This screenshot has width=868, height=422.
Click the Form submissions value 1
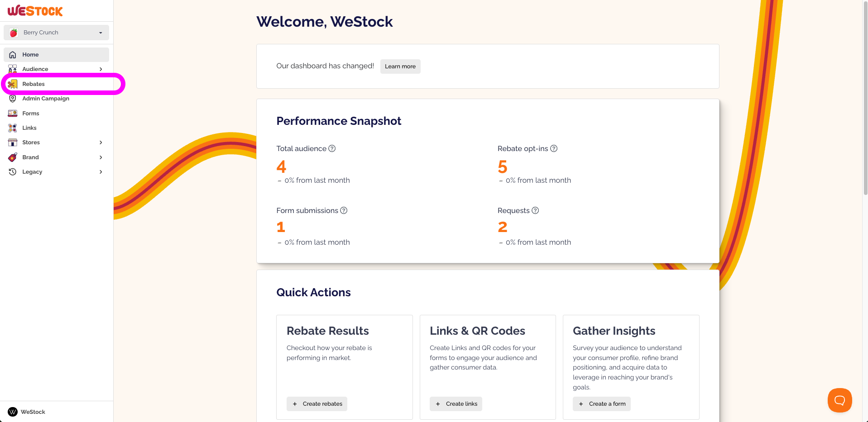tap(281, 227)
